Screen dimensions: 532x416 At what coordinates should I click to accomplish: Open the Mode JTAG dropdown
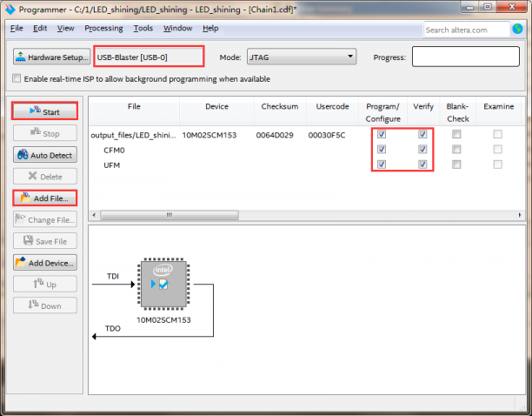coord(302,57)
